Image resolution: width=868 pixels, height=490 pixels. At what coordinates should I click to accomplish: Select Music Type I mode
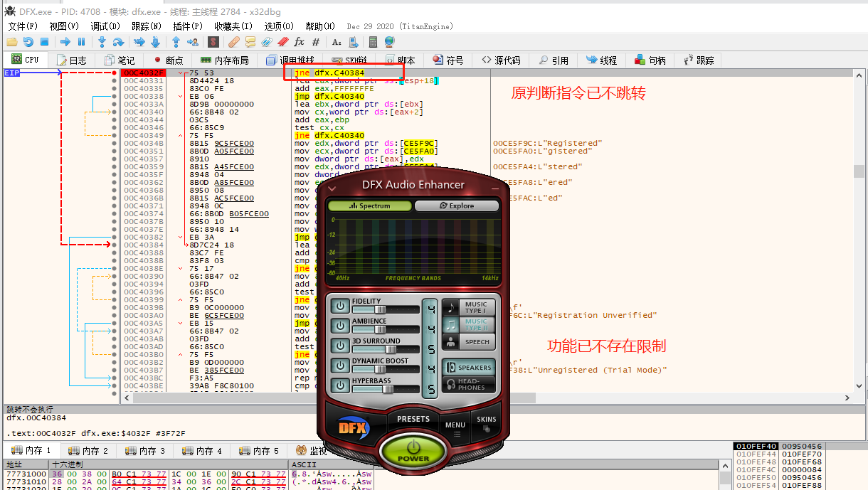468,307
